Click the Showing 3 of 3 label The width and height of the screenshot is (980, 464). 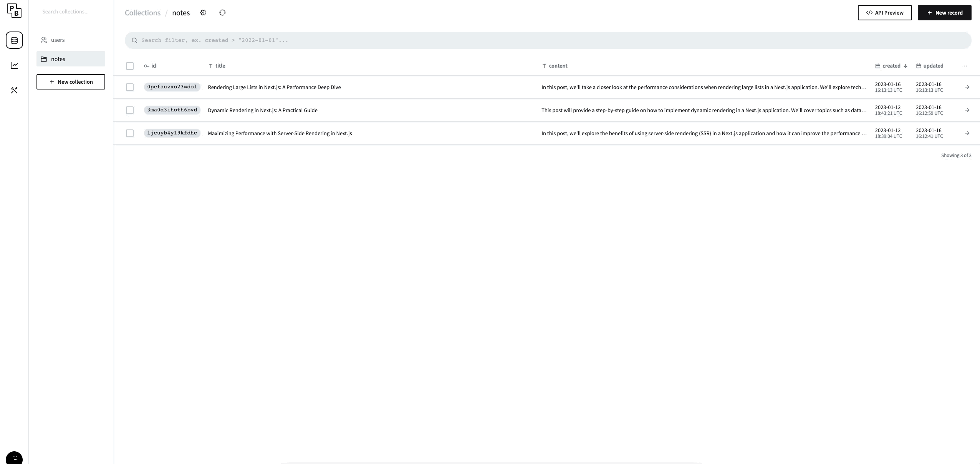tap(956, 156)
